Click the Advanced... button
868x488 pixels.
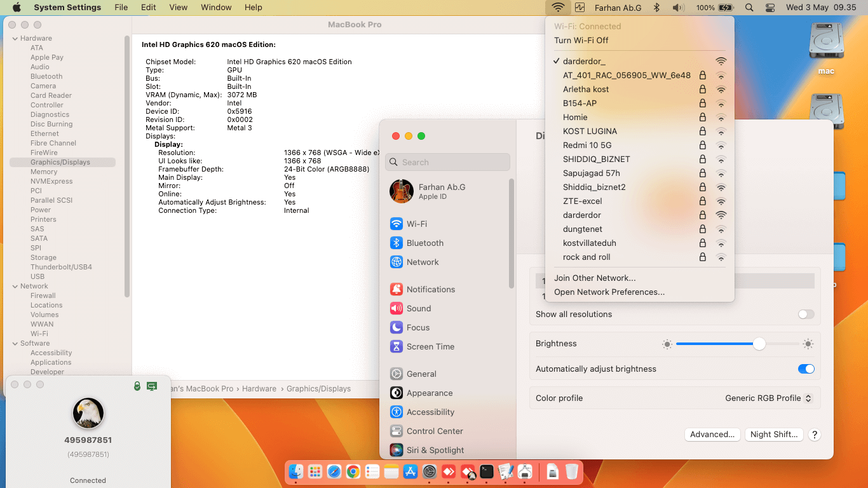coord(712,435)
